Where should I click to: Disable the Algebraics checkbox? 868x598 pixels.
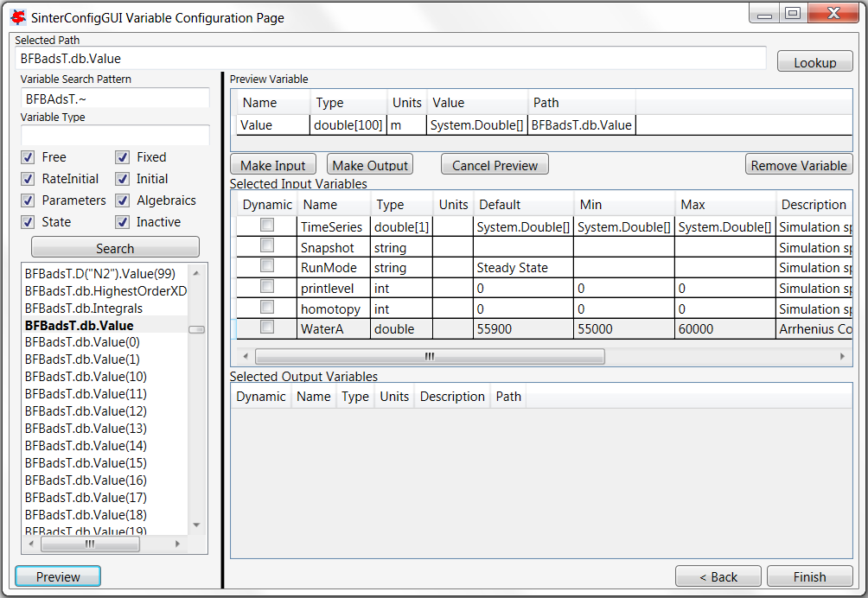tap(122, 200)
